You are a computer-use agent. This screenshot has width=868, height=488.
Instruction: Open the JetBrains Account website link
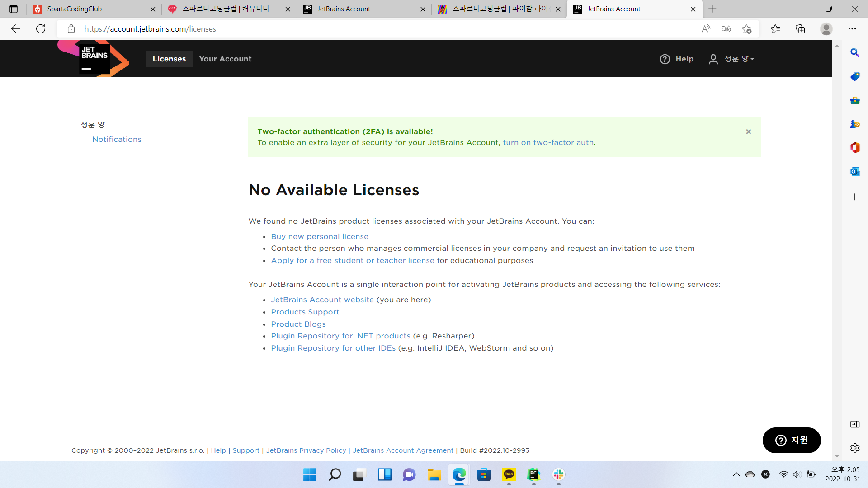(322, 300)
